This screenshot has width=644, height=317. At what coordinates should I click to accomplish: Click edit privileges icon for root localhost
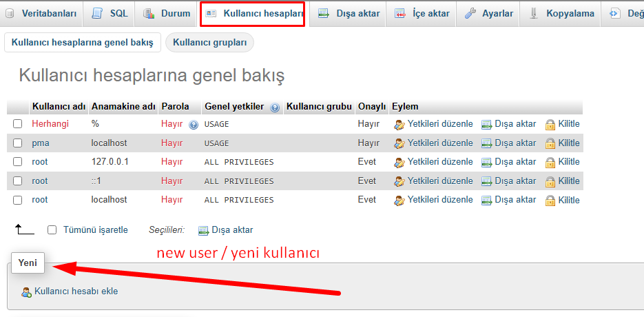click(399, 201)
